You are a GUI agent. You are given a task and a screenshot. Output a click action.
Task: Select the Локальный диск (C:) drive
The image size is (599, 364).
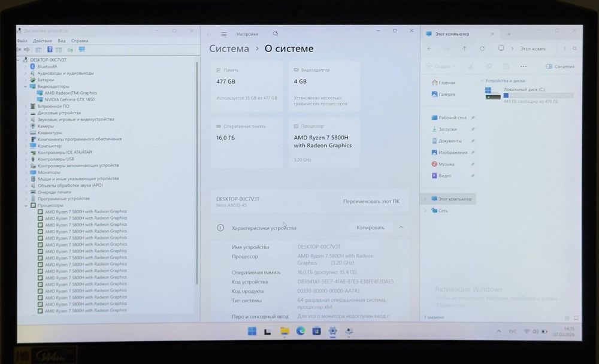point(529,95)
